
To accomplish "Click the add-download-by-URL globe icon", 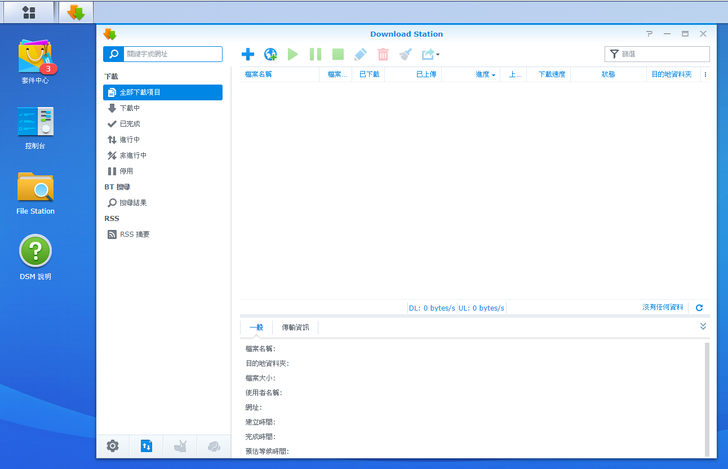I will (x=270, y=54).
